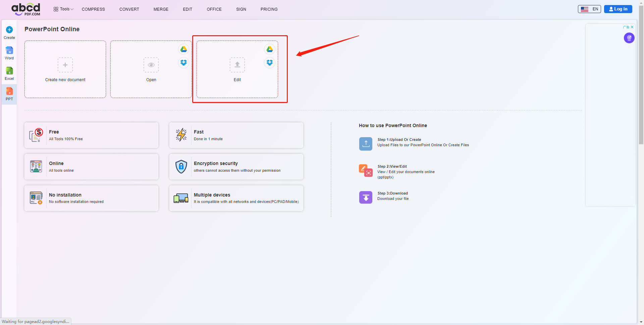
Task: Close the advertisement panel
Action: click(632, 27)
